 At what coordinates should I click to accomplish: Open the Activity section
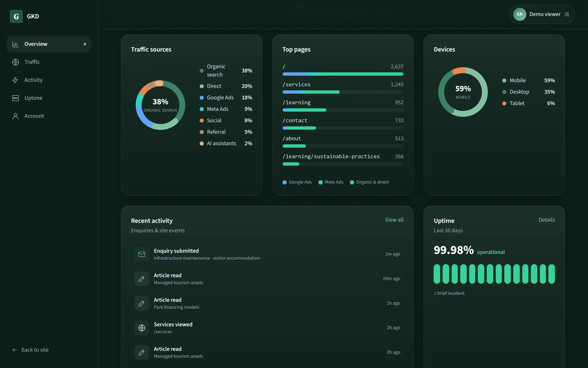coord(49,80)
